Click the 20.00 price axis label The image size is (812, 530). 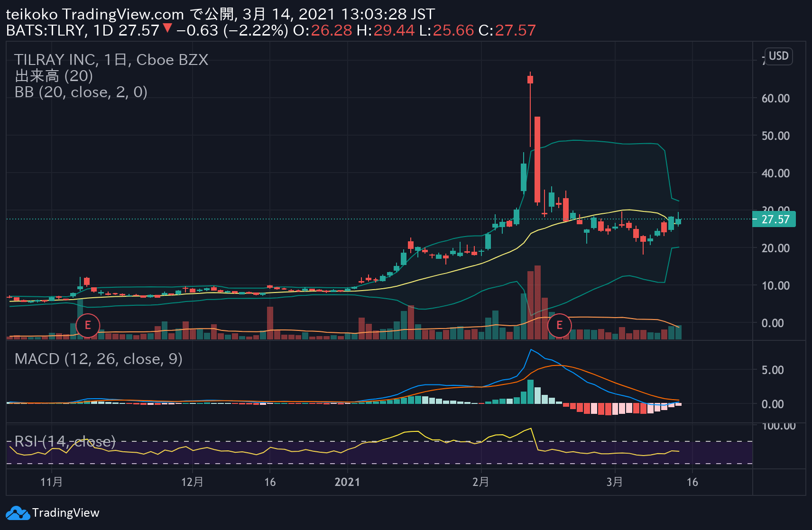pyautogui.click(x=775, y=248)
